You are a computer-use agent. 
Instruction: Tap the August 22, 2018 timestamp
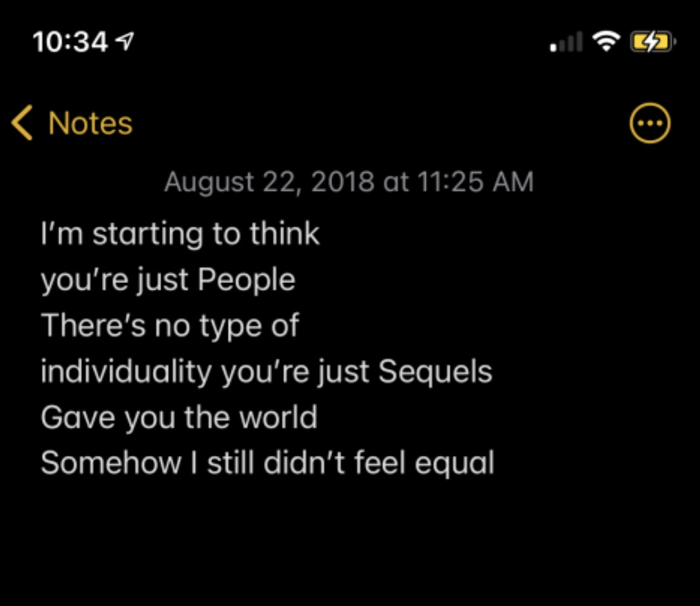pyautogui.click(x=349, y=182)
